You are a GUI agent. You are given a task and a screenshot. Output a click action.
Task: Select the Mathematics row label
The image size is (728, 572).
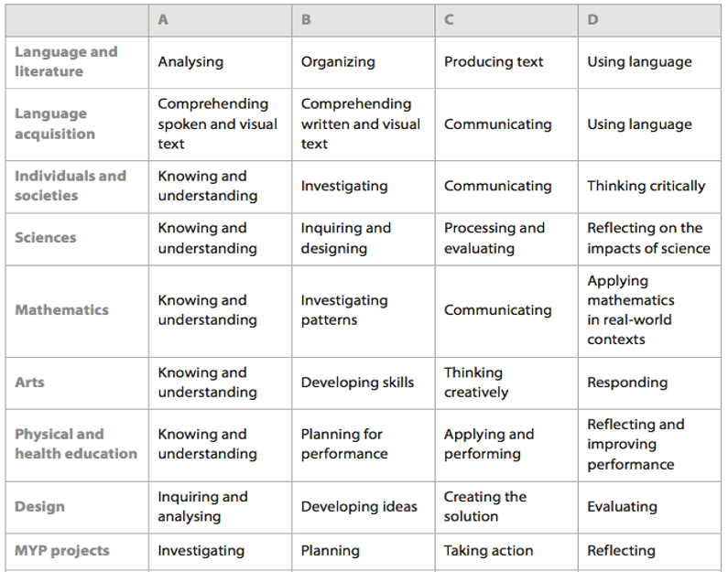tap(61, 310)
